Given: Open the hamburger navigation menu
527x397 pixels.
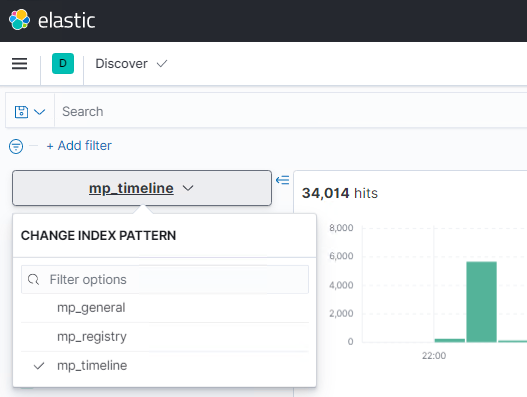Looking at the screenshot, I should pyautogui.click(x=19, y=64).
